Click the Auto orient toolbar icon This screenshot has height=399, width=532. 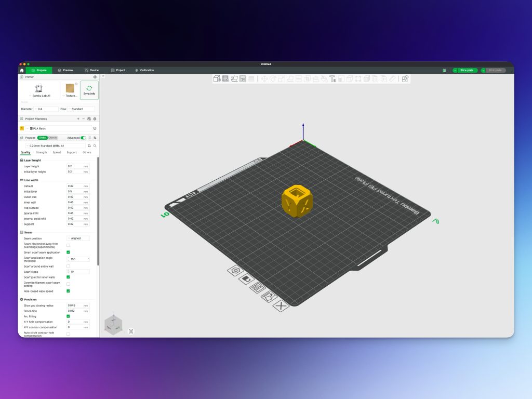coord(234,79)
